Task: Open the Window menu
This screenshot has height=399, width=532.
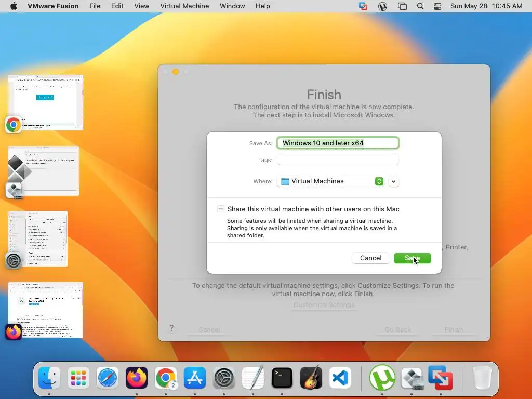Action: [x=232, y=6]
